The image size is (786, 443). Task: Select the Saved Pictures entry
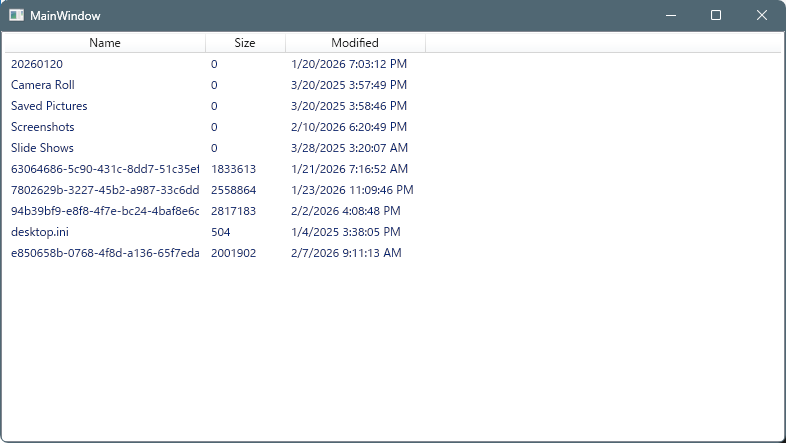pyautogui.click(x=49, y=106)
